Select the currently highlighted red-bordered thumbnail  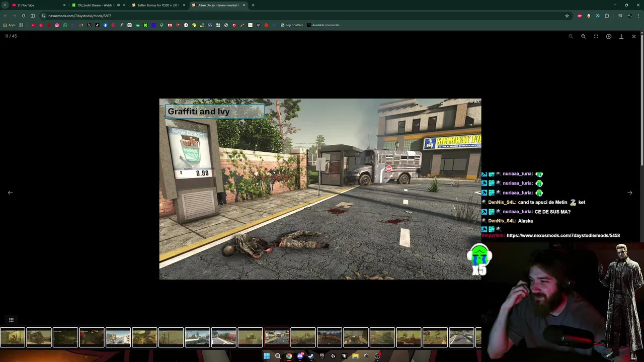[x=277, y=338]
